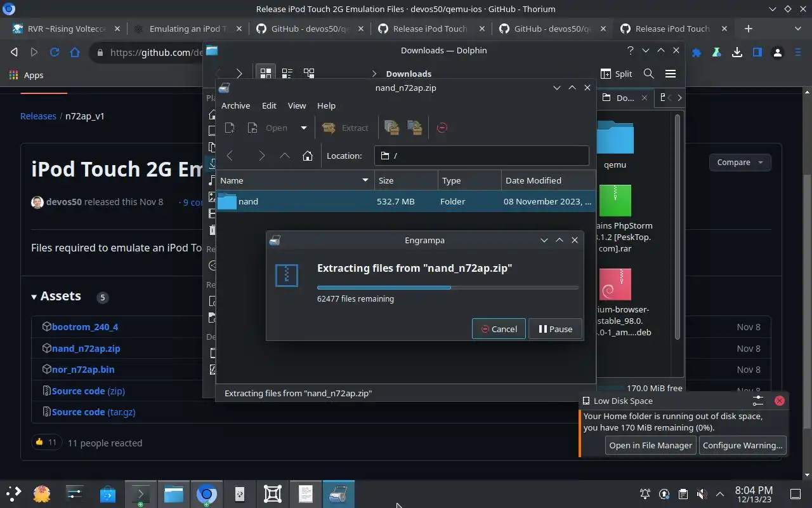Pause the extraction
812x508 pixels.
555,329
